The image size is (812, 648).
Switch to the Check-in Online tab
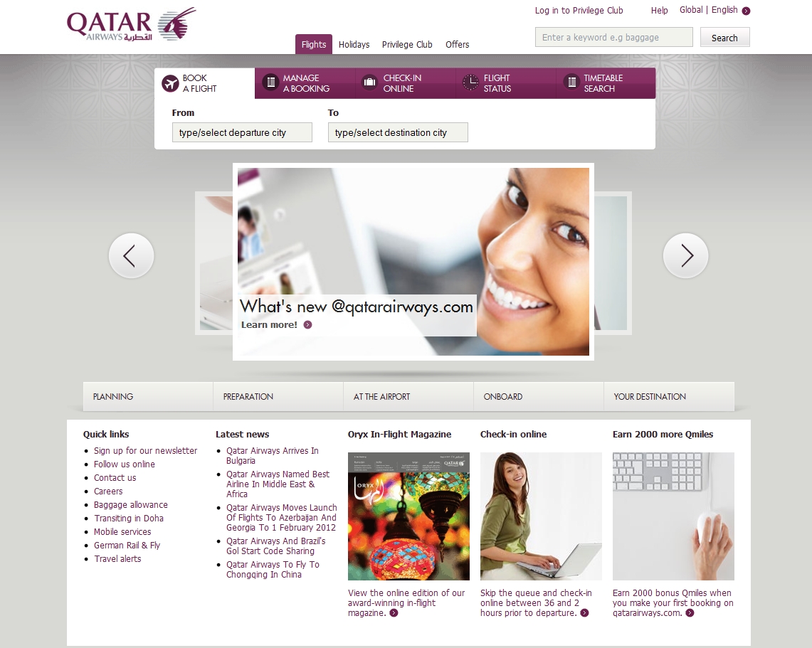(406, 83)
